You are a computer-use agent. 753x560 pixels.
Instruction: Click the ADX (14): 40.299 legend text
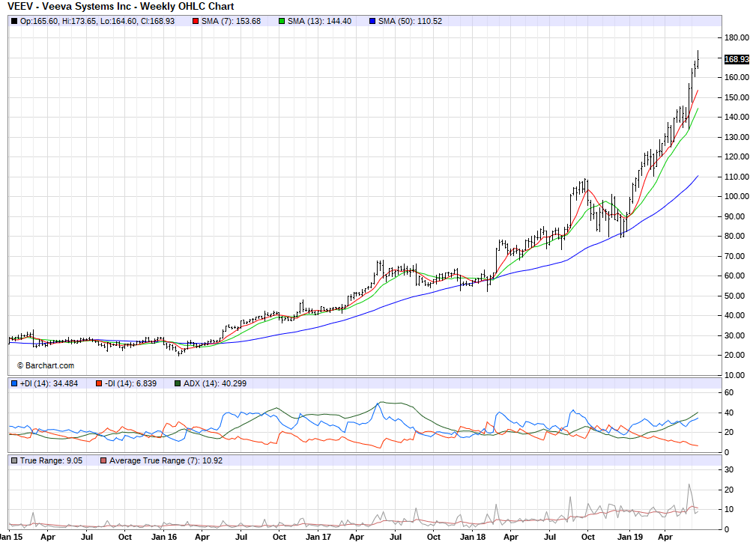point(216,383)
